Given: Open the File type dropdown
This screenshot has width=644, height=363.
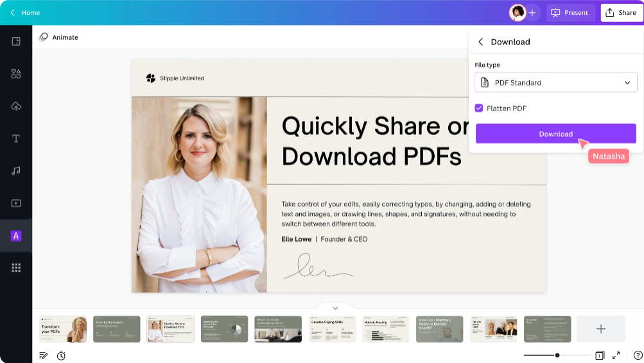Looking at the screenshot, I should [x=555, y=83].
